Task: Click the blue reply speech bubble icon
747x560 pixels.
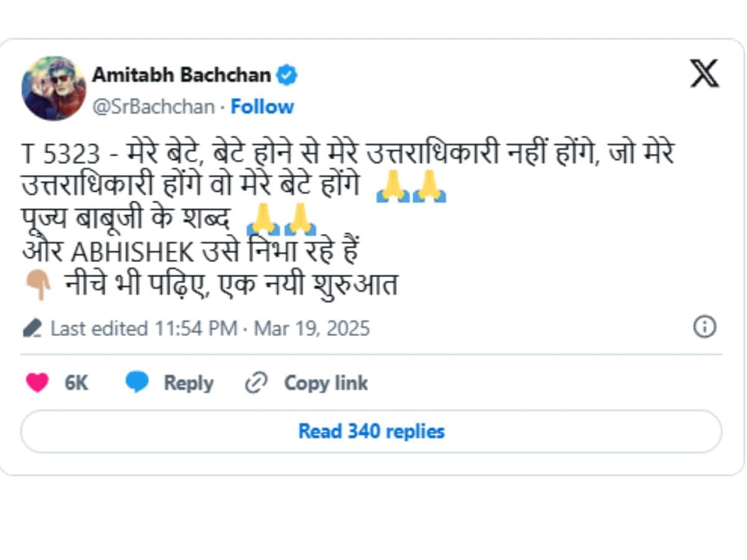Action: click(137, 383)
